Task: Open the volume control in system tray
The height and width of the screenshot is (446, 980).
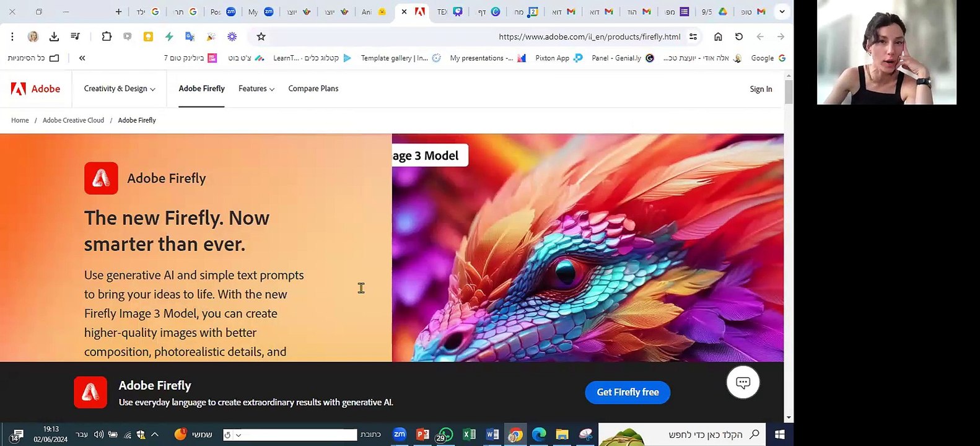Action: [98, 434]
